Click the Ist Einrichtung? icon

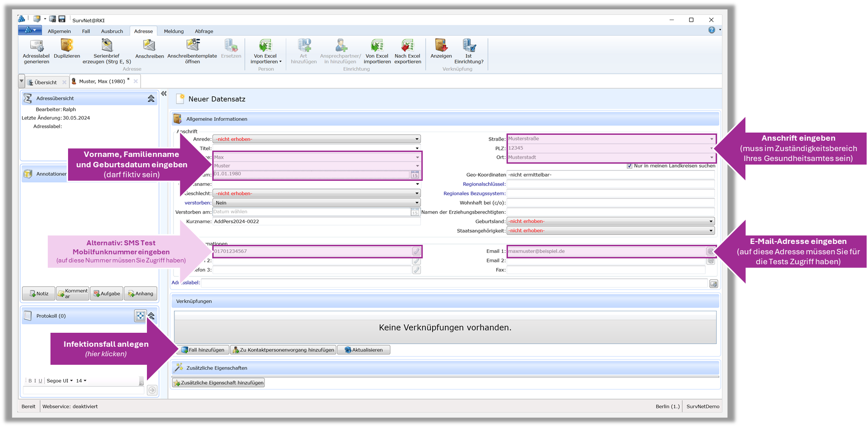pyautogui.click(x=469, y=46)
